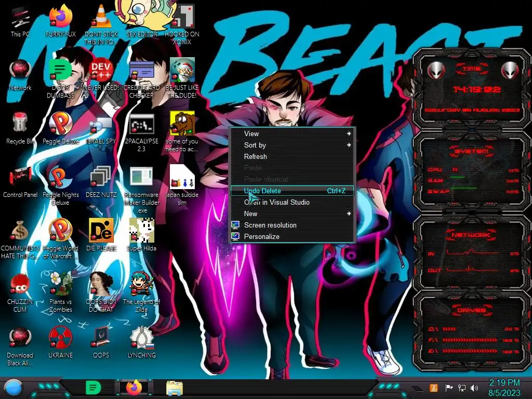Screen dimensions: 532x399
Task: Open the CREDIT CARD CHECKER shortcut
Action: (x=141, y=78)
